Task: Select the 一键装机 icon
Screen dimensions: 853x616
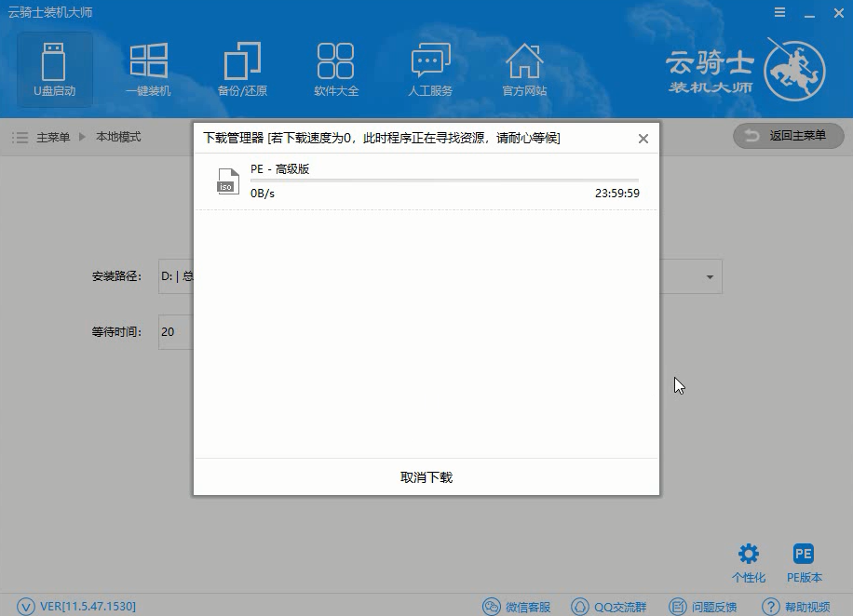Action: pyautogui.click(x=148, y=70)
